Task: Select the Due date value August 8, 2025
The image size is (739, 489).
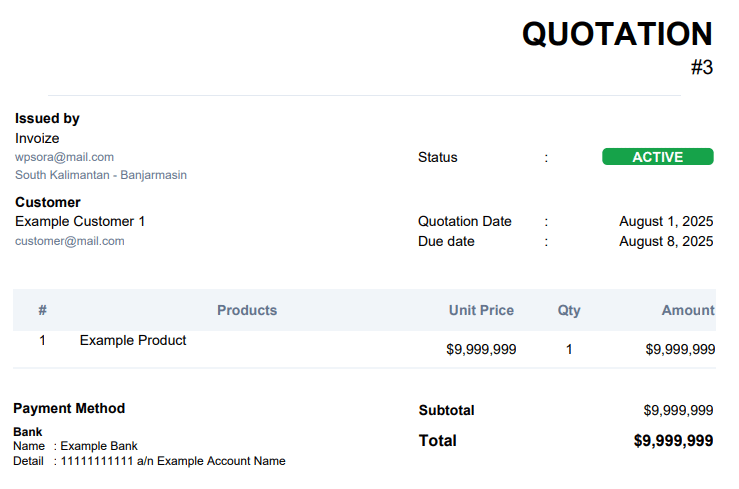Action: click(x=666, y=241)
